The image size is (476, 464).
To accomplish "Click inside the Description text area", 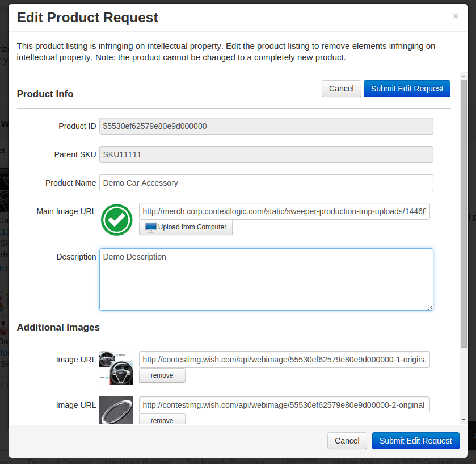I will [x=266, y=279].
